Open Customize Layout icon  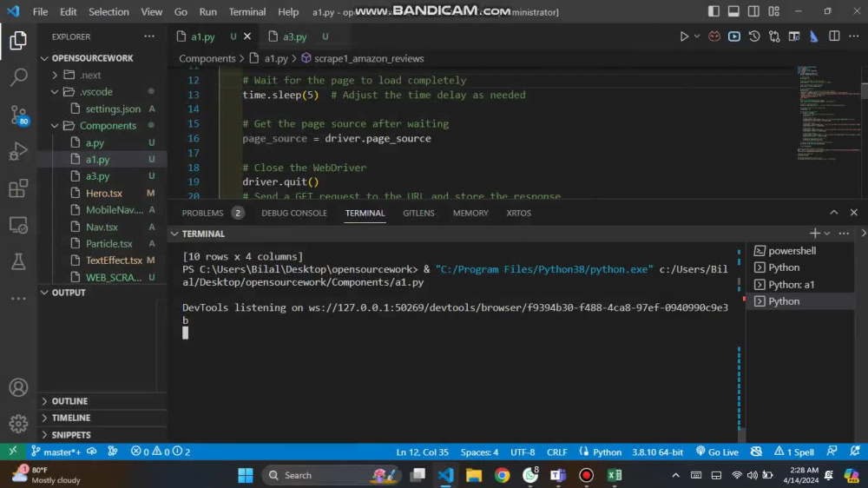[x=774, y=11]
